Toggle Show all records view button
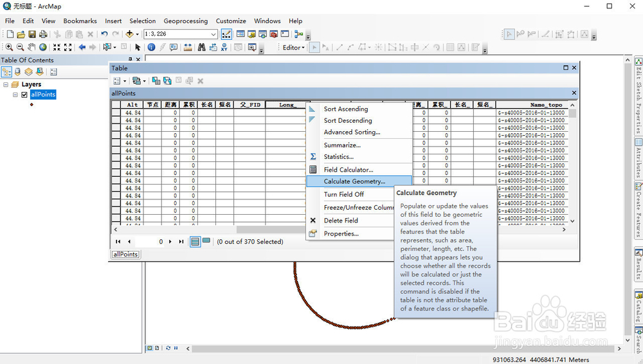 point(195,242)
